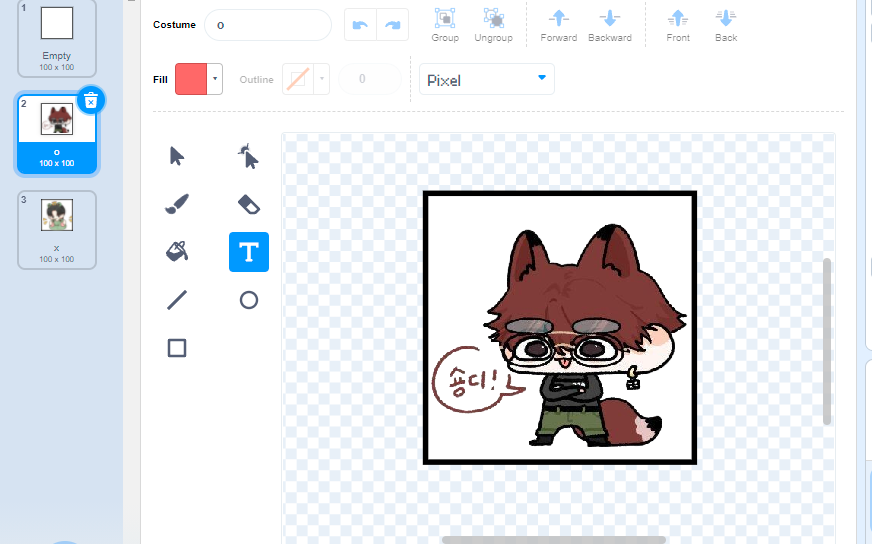Screen dimensions: 872x544
Task: Click the vertical canvas scrollbar
Action: click(x=827, y=342)
